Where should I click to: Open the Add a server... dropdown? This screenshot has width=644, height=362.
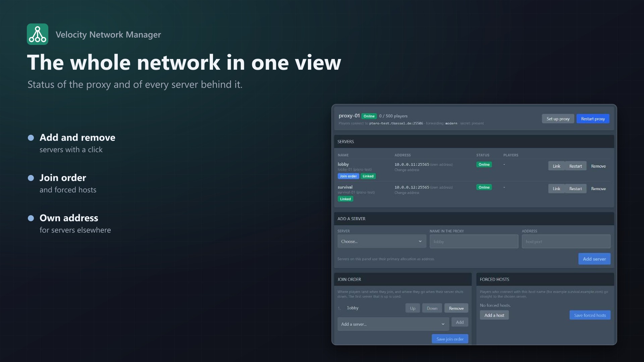click(393, 324)
